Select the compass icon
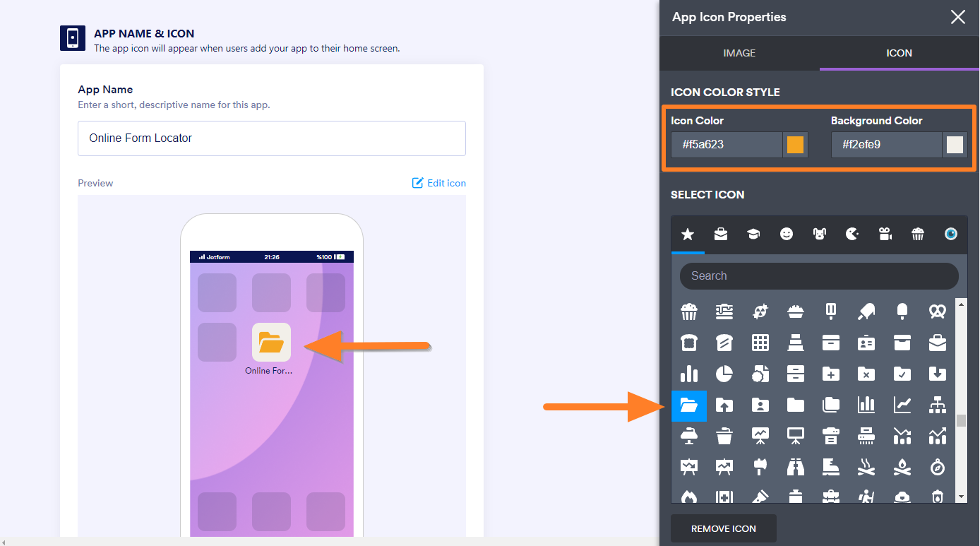 click(x=938, y=467)
